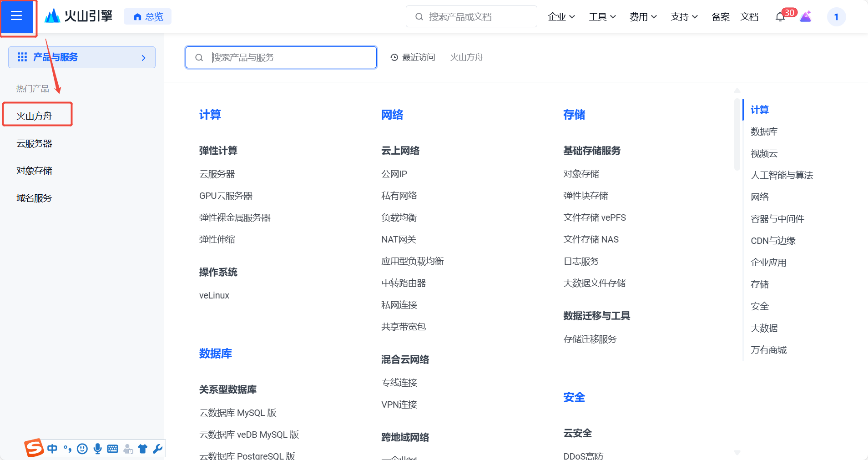
Task: Open the notification bell
Action: click(780, 17)
